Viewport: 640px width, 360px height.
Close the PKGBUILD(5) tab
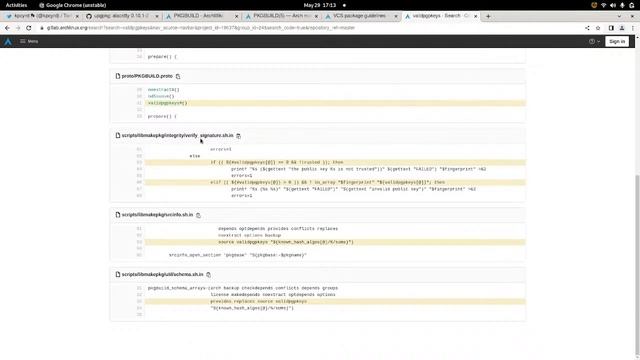click(316, 16)
